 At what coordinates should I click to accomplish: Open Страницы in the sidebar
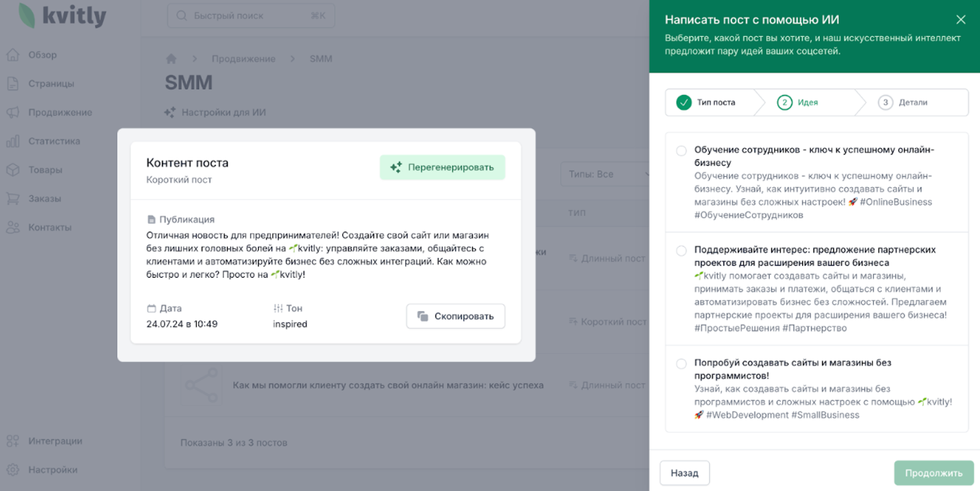(x=51, y=84)
